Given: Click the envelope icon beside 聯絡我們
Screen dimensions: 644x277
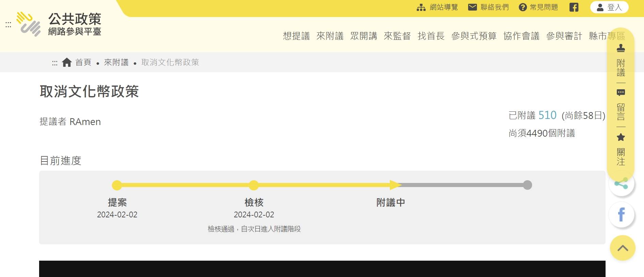Looking at the screenshot, I should 473,7.
